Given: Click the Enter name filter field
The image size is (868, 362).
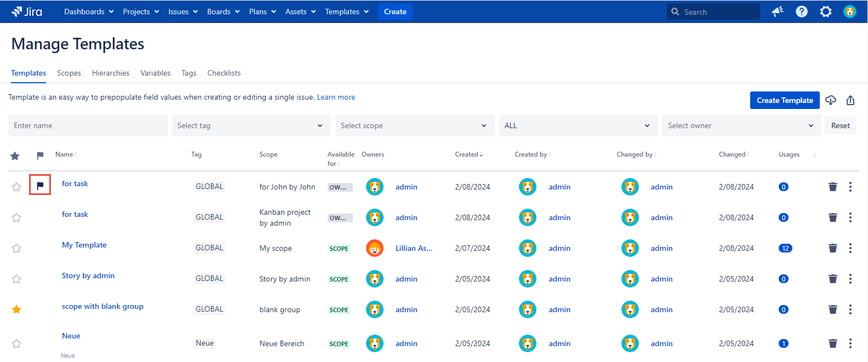Looking at the screenshot, I should coord(88,125).
